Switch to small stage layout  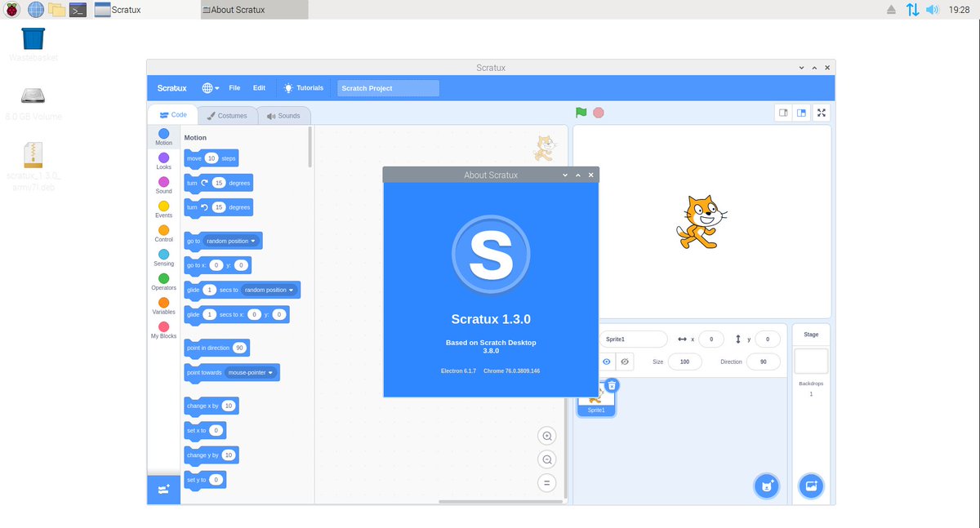point(782,113)
